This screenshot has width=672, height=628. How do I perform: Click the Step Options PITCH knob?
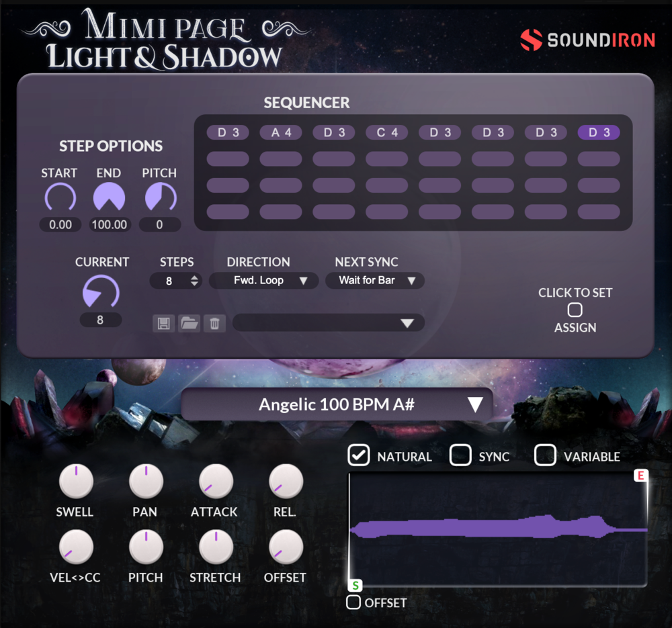(x=161, y=197)
